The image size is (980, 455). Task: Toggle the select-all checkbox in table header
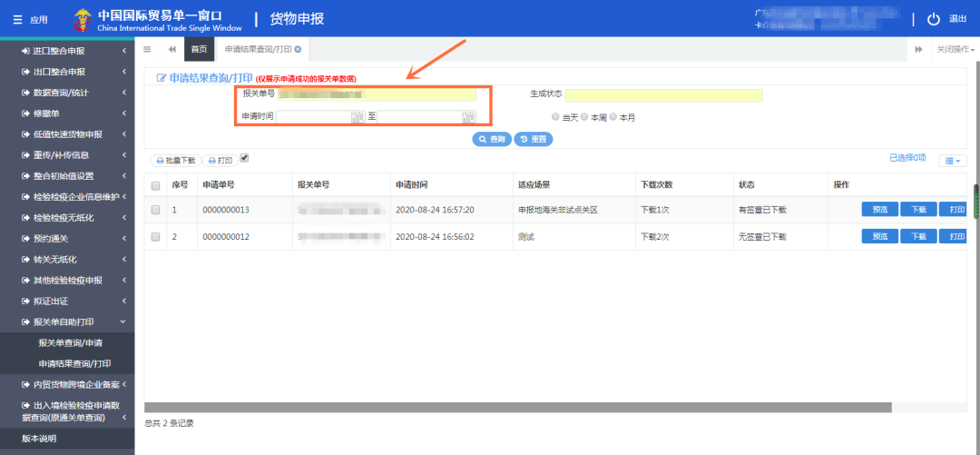156,185
